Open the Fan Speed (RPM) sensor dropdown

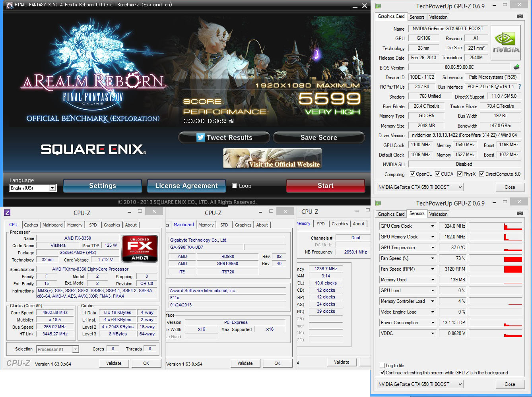coord(433,269)
